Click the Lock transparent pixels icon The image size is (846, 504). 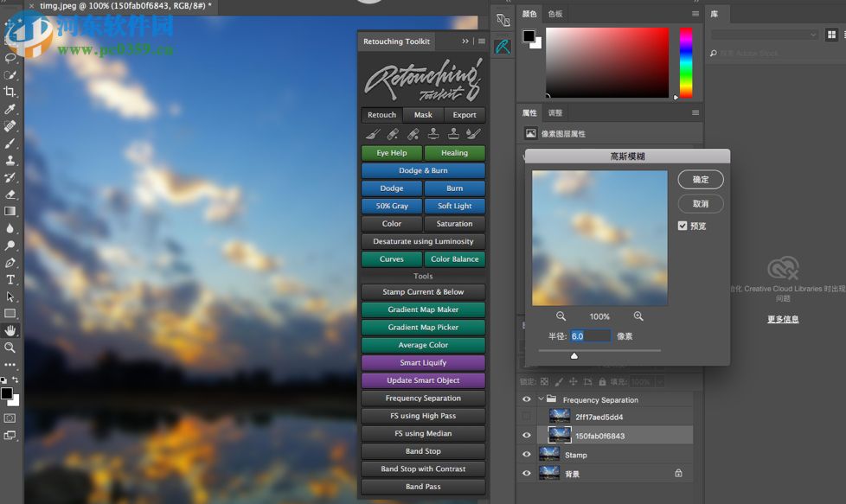pyautogui.click(x=545, y=380)
